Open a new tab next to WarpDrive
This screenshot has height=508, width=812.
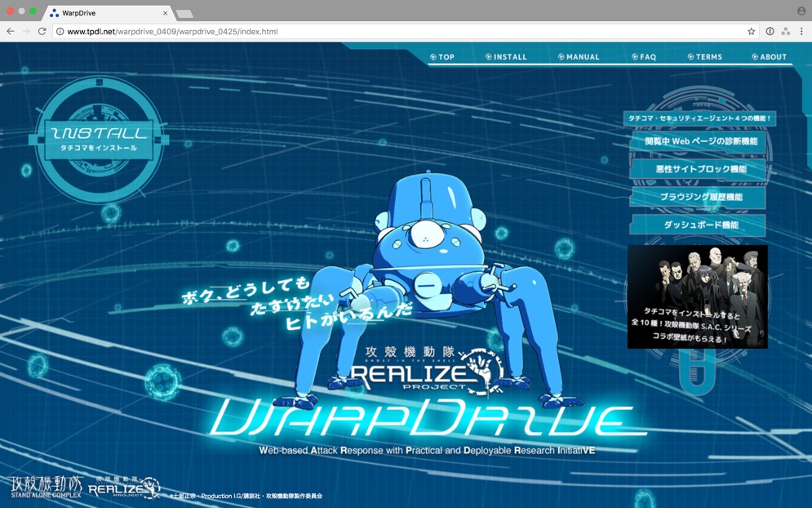click(184, 14)
